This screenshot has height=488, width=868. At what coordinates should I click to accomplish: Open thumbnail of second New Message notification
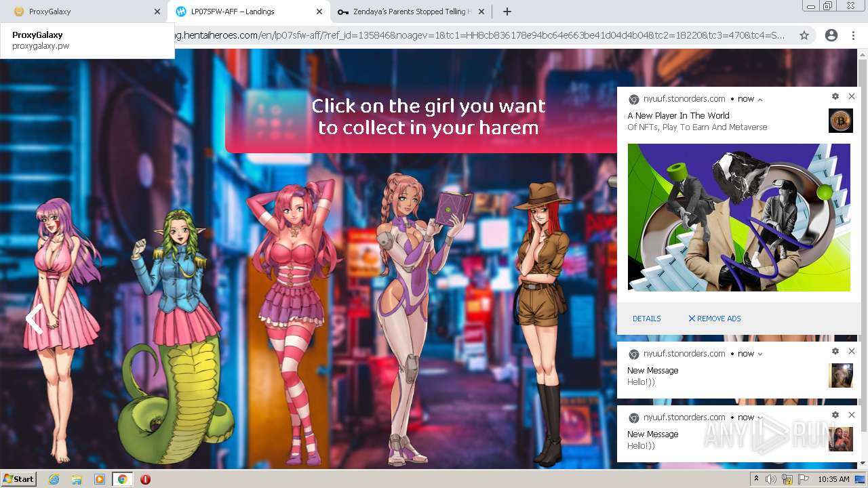[x=841, y=439]
